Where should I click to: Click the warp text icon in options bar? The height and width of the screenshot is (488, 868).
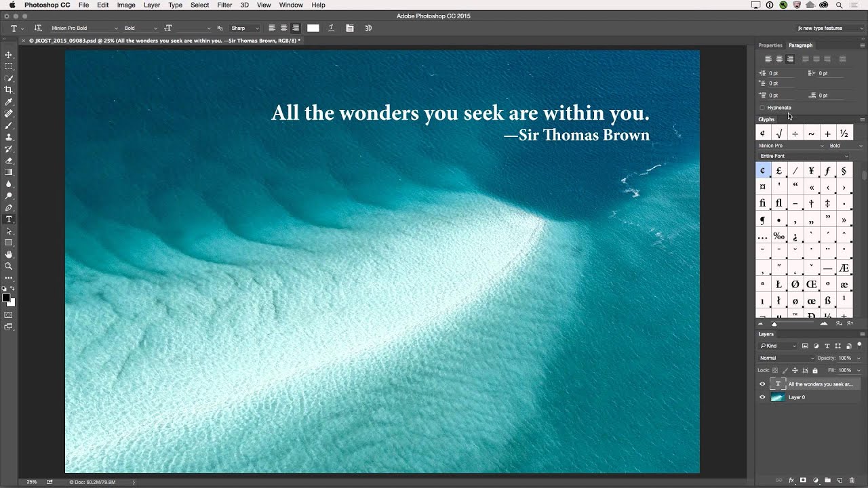(x=331, y=28)
